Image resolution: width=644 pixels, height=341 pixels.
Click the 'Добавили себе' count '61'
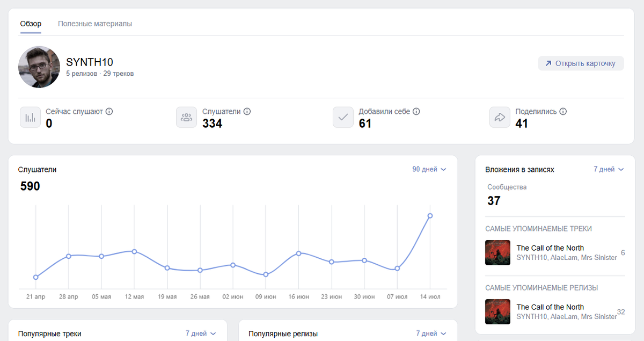pyautogui.click(x=365, y=124)
